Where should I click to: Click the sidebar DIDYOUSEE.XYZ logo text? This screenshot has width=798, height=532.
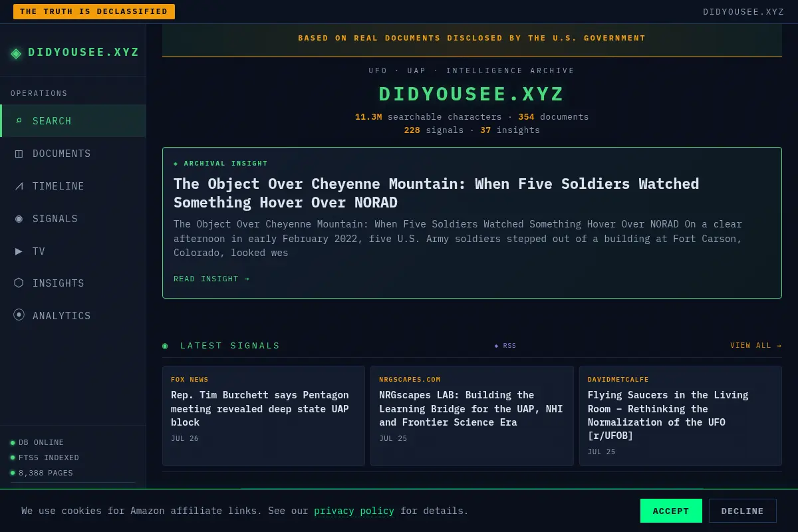tap(84, 53)
